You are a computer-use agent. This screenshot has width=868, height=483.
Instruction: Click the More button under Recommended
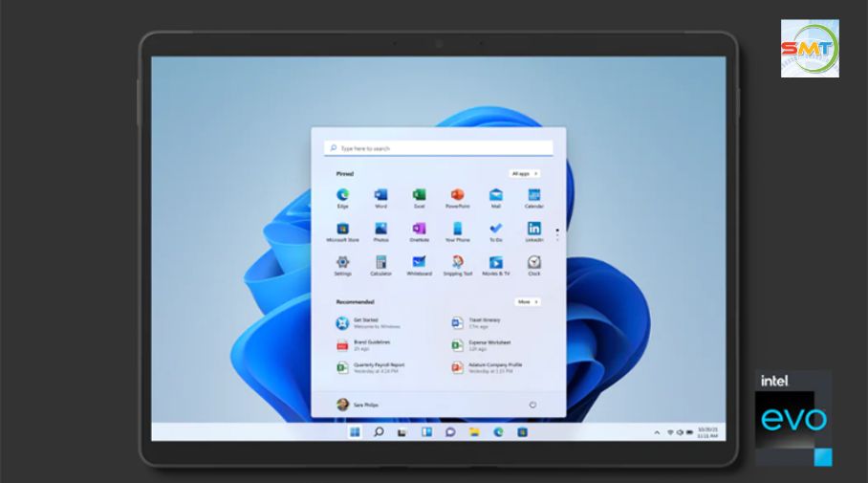(528, 302)
